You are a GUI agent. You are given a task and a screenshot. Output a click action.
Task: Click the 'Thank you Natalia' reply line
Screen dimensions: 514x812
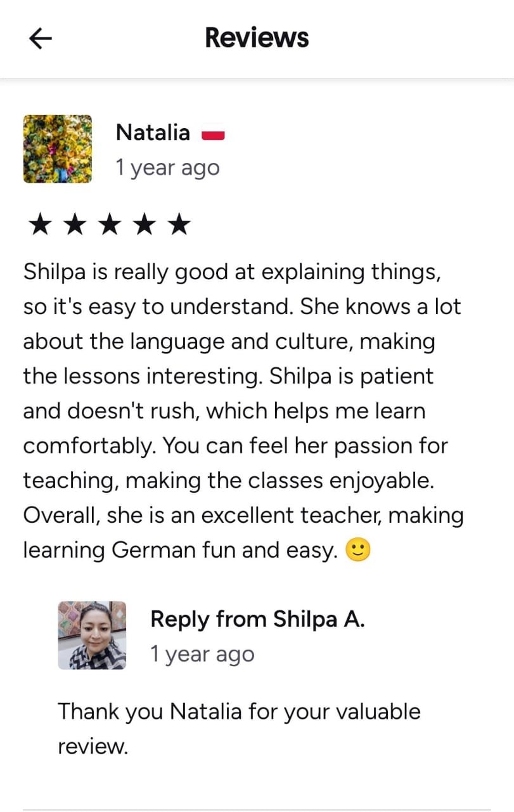click(x=239, y=712)
